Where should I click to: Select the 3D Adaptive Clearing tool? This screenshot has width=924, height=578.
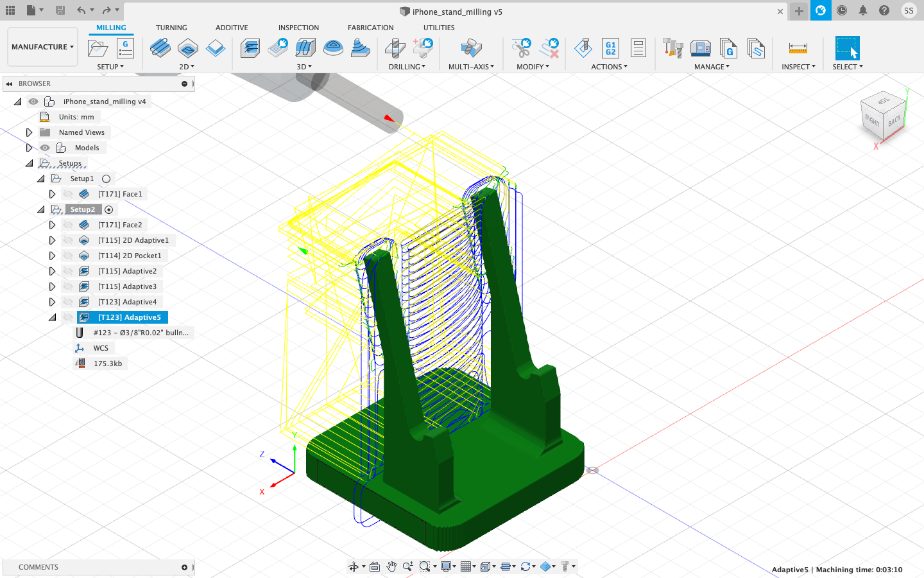point(250,48)
